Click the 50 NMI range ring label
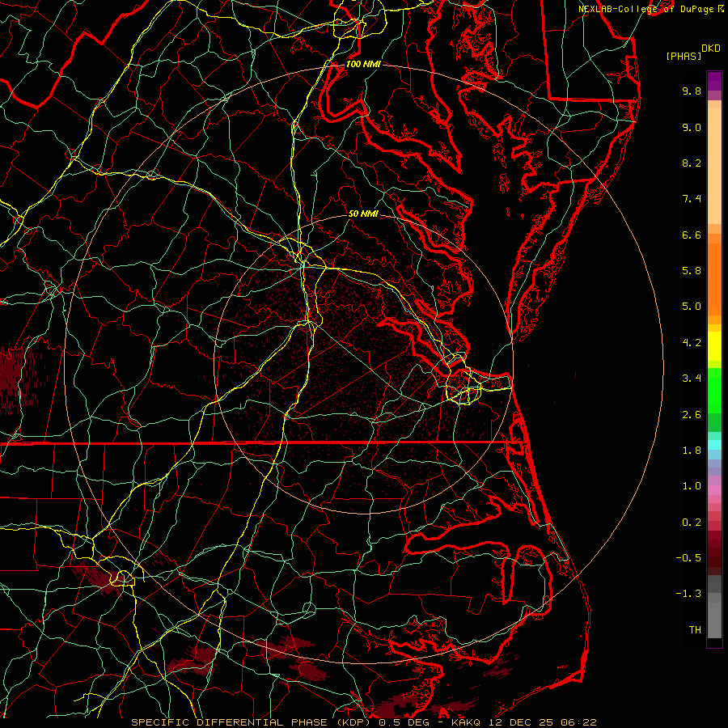The image size is (728, 728). 363,214
